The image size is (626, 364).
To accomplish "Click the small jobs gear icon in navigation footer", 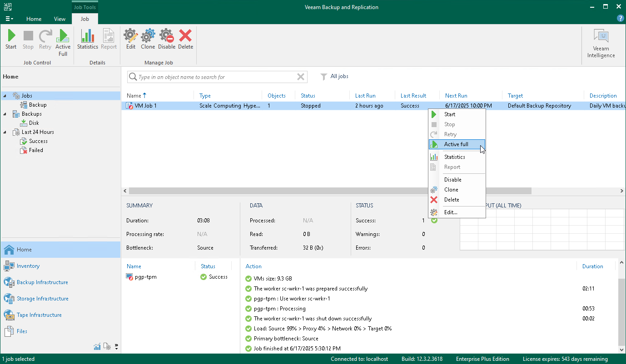I will 107,347.
